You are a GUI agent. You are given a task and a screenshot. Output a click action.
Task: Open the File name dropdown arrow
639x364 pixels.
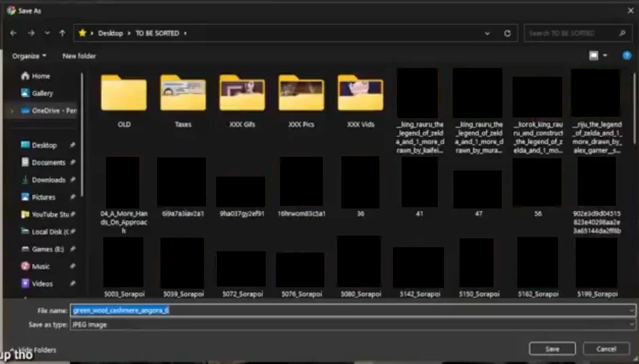[x=632, y=310]
